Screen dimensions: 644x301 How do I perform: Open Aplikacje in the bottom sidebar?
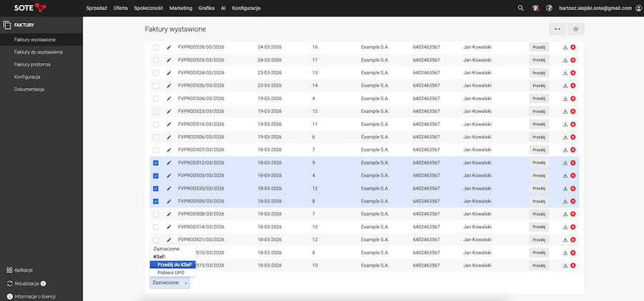coord(23,270)
